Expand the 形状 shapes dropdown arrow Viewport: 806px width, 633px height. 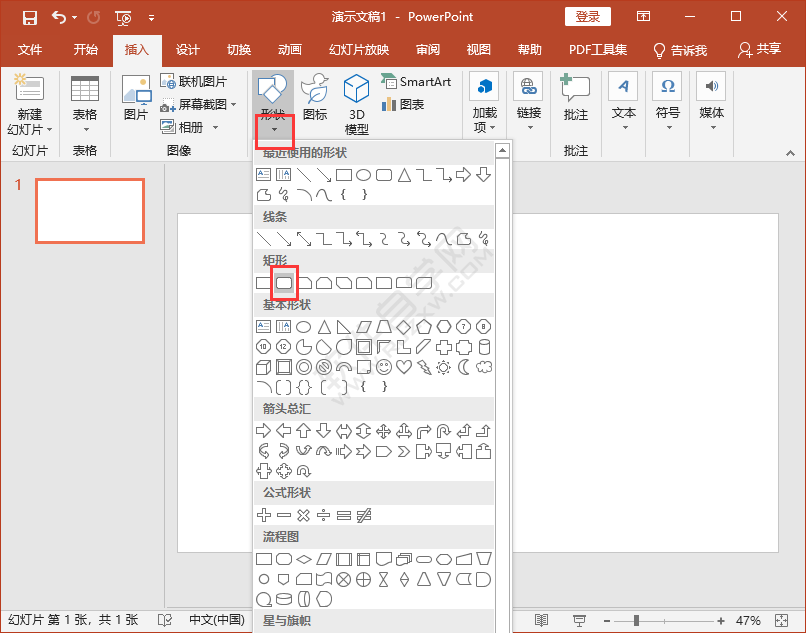click(x=273, y=129)
